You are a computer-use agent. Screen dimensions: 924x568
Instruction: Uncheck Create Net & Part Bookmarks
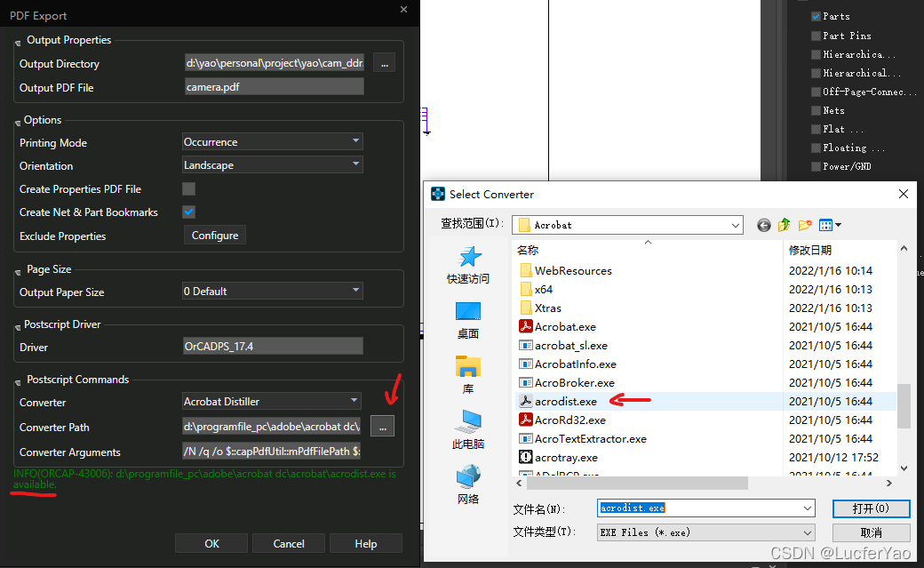point(188,212)
